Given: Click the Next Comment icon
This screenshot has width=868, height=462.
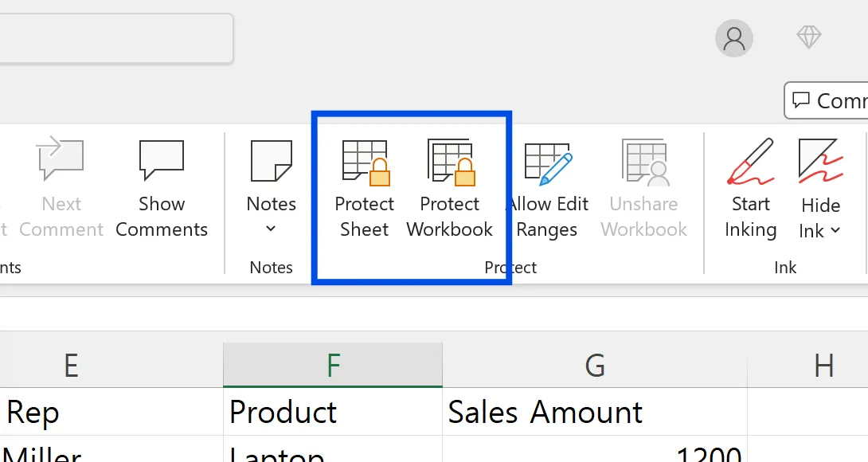Looking at the screenshot, I should pyautogui.click(x=61, y=159).
